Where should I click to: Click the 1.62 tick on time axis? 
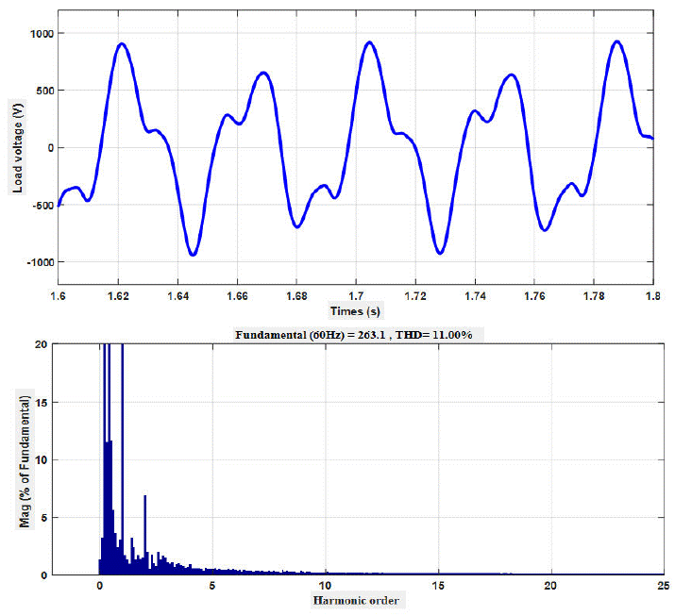[x=118, y=295]
